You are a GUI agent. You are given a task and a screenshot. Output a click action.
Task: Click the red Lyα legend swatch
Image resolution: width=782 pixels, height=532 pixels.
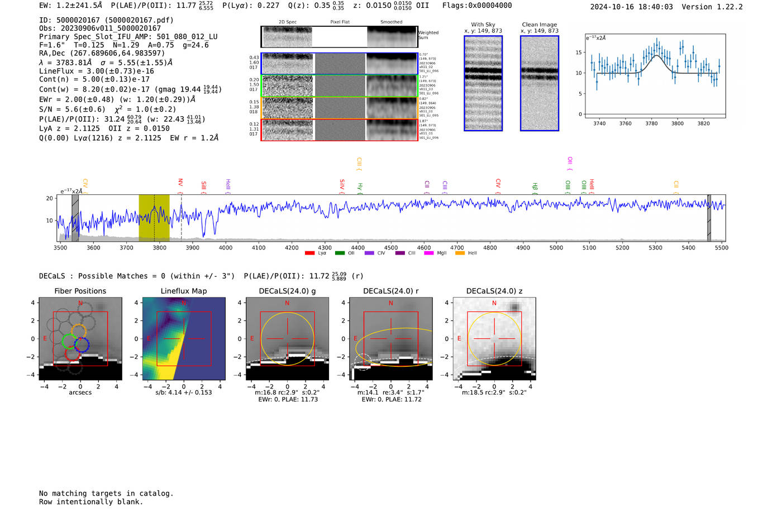coord(309,253)
